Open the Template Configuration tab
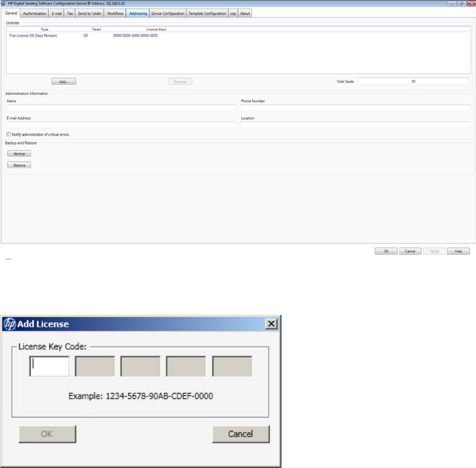This screenshot has height=468, width=476. (207, 13)
